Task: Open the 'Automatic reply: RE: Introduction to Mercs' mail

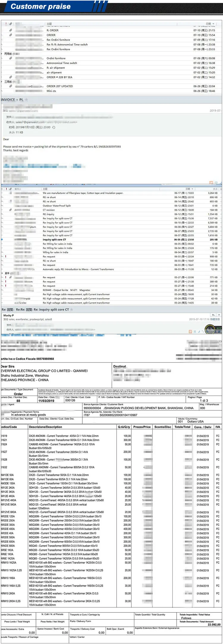Action: [x=78, y=269]
